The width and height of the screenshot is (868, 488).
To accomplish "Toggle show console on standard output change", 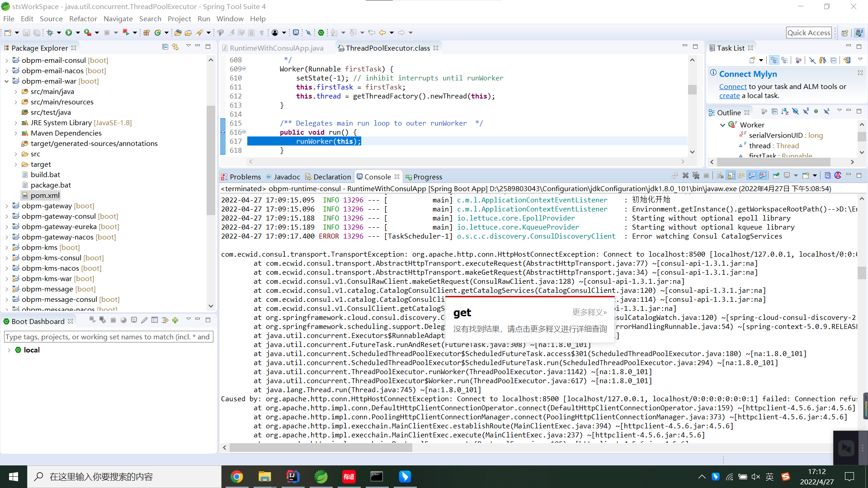I will pyautogui.click(x=752, y=176).
